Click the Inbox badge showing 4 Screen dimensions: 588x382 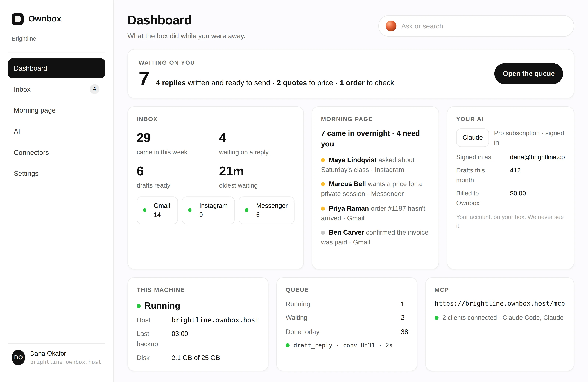tap(94, 89)
